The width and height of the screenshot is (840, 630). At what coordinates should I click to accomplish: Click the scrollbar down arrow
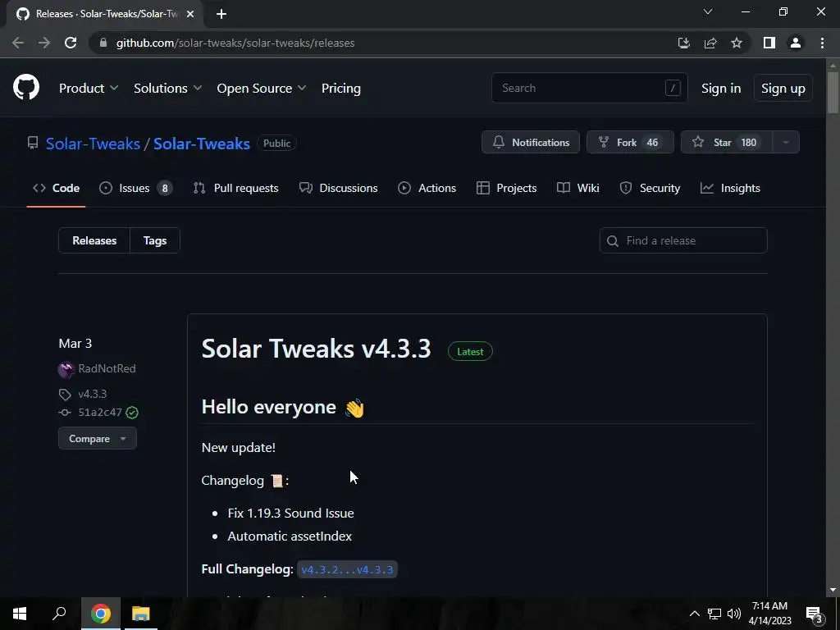pos(833,590)
